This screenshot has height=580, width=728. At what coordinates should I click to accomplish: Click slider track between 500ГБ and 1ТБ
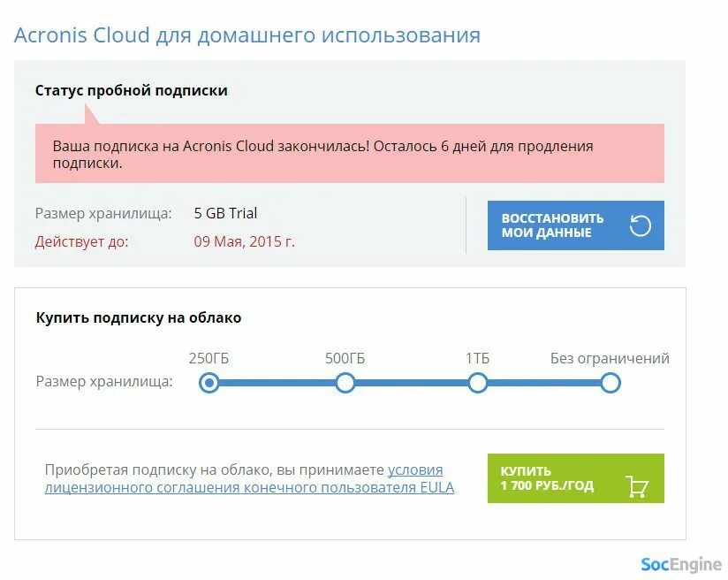412,383
